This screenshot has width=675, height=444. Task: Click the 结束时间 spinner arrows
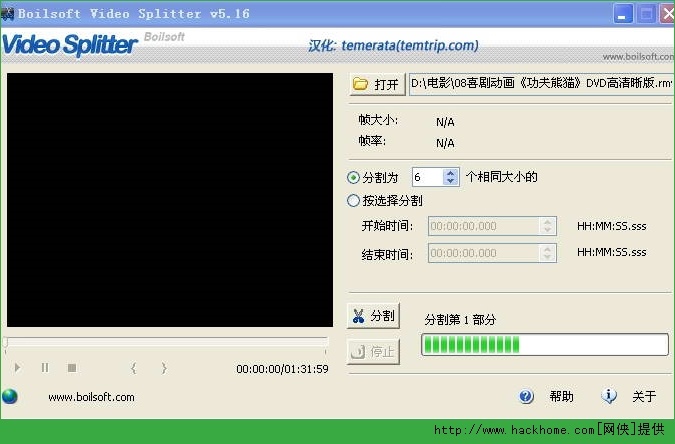[547, 253]
